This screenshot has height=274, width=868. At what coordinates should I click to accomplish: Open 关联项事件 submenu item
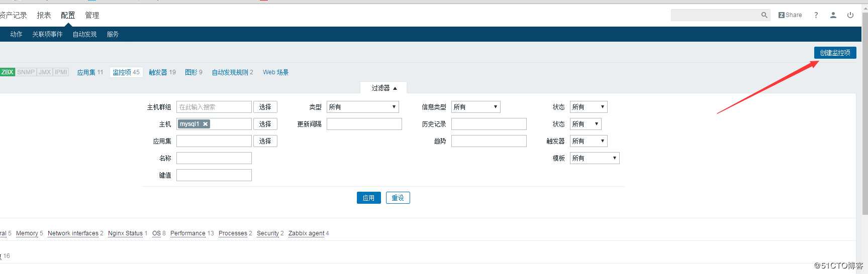coord(47,34)
